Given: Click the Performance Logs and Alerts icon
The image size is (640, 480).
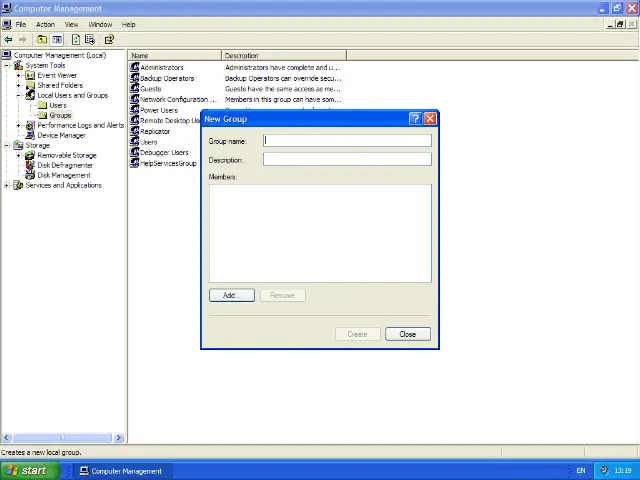Looking at the screenshot, I should pos(30,125).
